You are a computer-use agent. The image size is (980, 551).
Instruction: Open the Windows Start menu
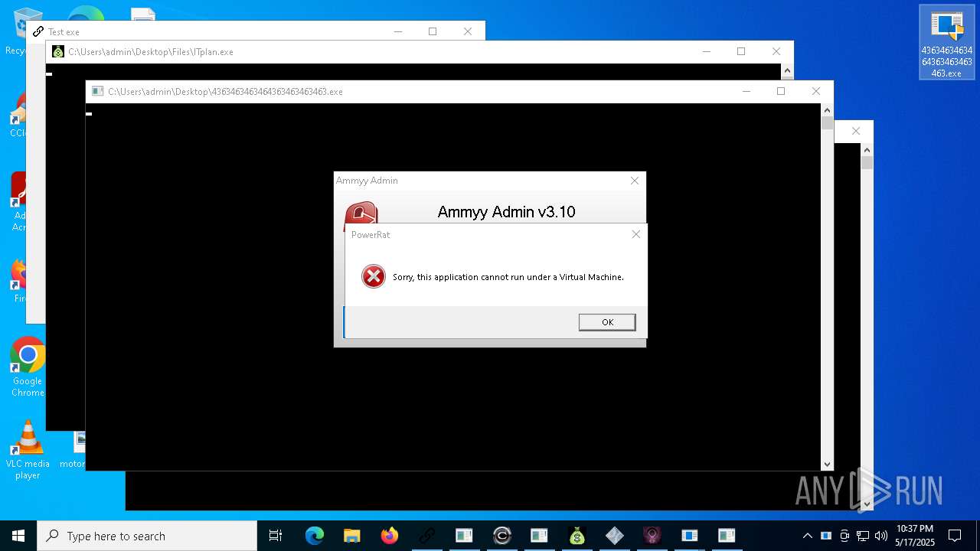click(x=18, y=536)
